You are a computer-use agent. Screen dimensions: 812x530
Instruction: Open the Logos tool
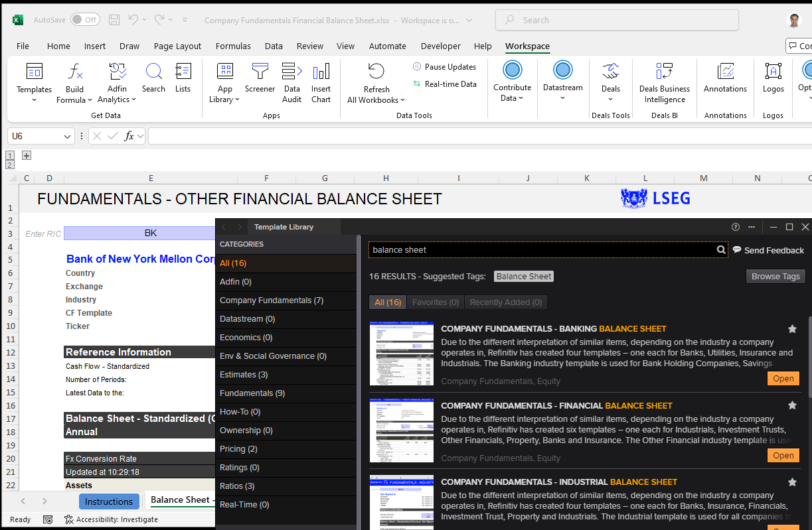tap(773, 78)
